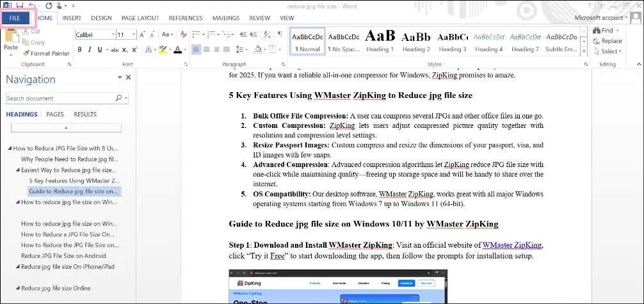644x304 pixels.
Task: Click the Touch/Mouse mode hand icon
Action: [60, 5]
